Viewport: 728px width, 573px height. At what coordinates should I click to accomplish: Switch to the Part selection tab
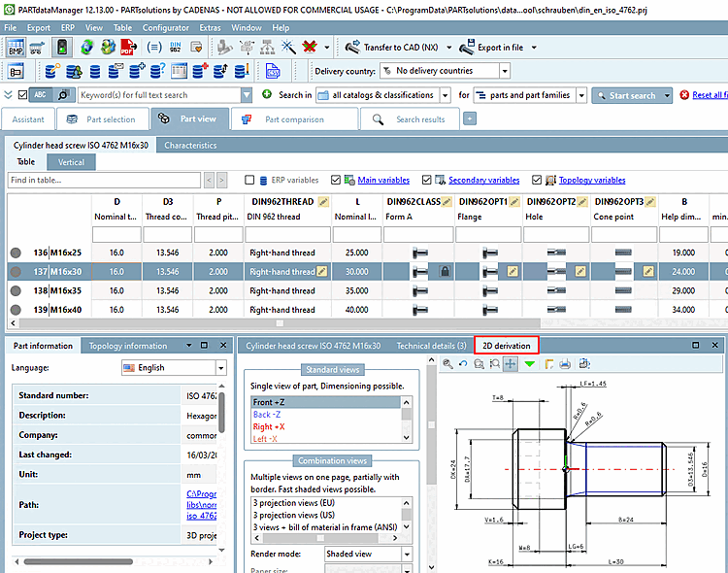coord(103,119)
